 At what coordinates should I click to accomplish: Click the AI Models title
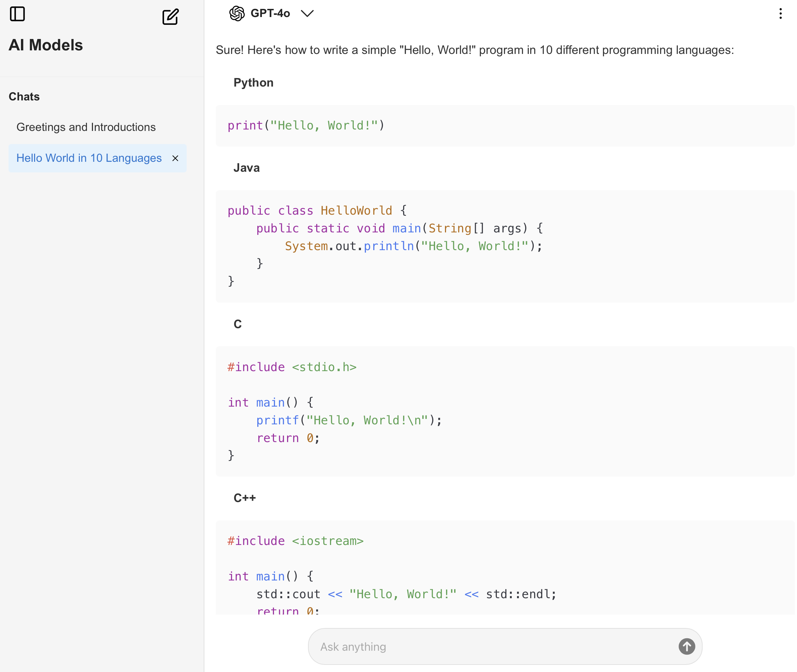click(46, 45)
